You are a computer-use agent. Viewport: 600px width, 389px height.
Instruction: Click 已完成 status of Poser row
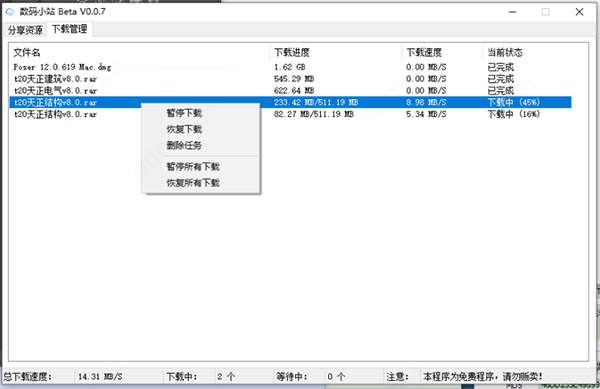tap(501, 67)
